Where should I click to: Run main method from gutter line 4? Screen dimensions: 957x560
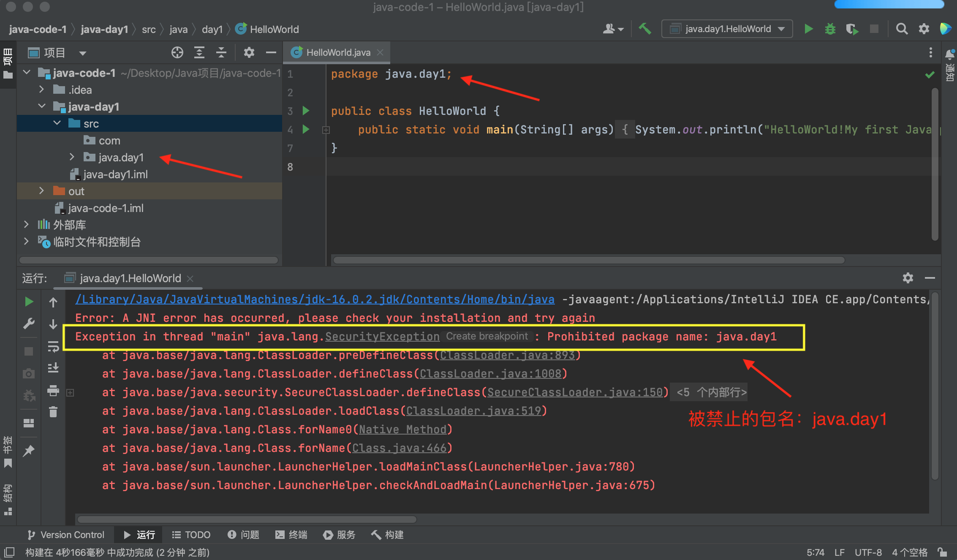(x=306, y=129)
